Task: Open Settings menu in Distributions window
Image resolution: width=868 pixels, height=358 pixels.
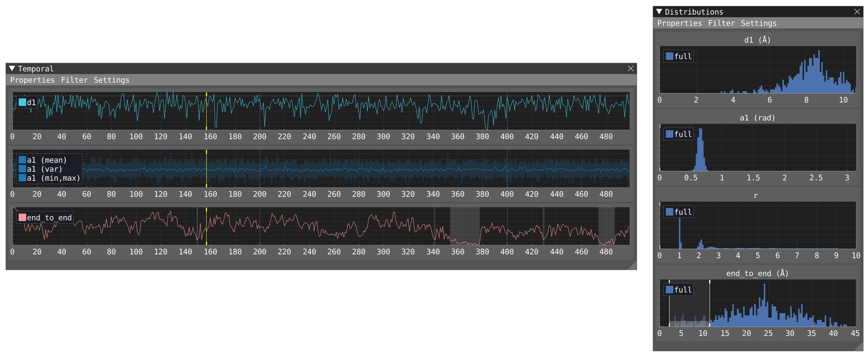Action: coord(759,23)
